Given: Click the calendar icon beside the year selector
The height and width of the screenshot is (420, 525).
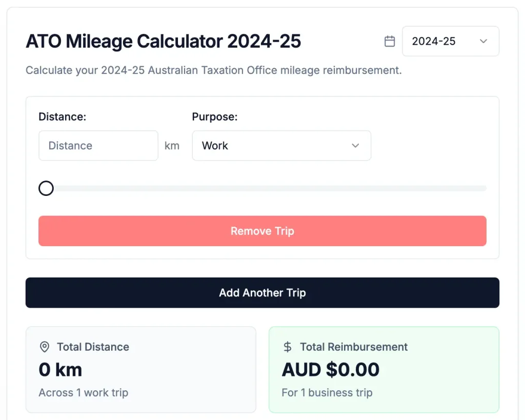Looking at the screenshot, I should click(390, 41).
